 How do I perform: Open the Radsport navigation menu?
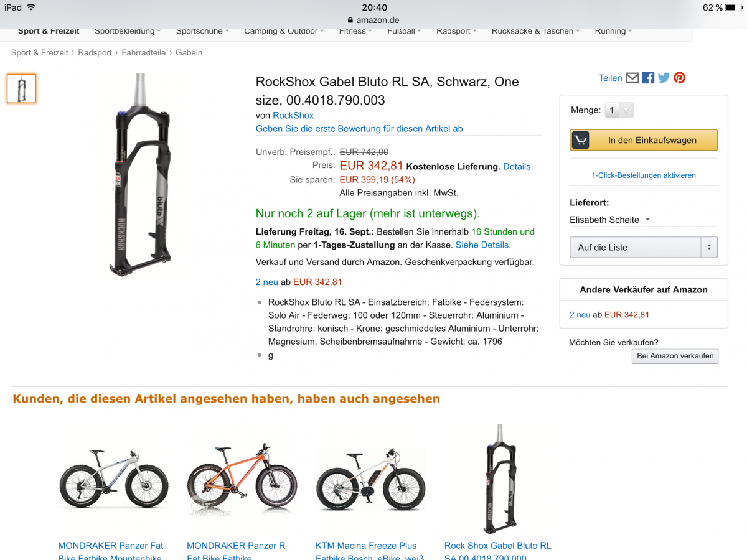pos(456,31)
